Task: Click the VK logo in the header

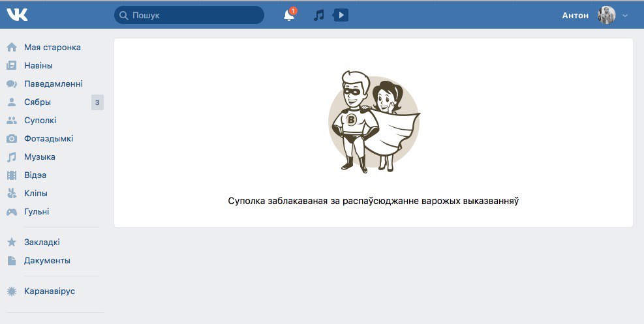Action: (17, 15)
